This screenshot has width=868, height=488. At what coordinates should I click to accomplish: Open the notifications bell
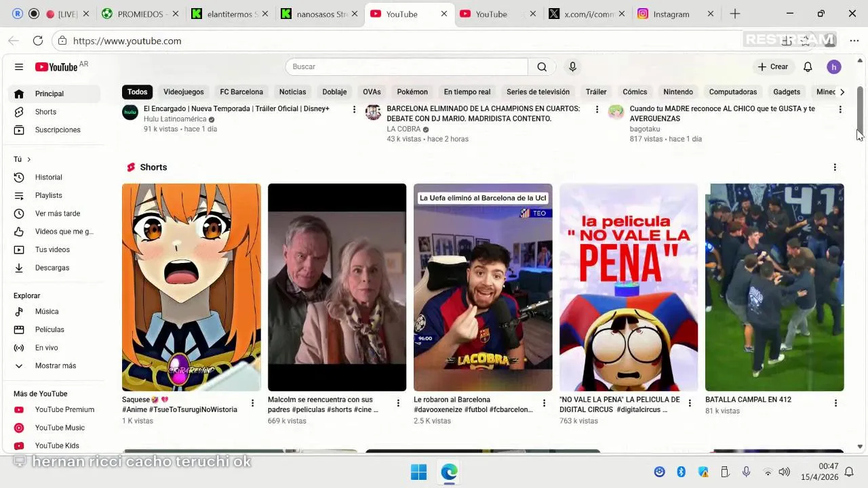(x=808, y=66)
